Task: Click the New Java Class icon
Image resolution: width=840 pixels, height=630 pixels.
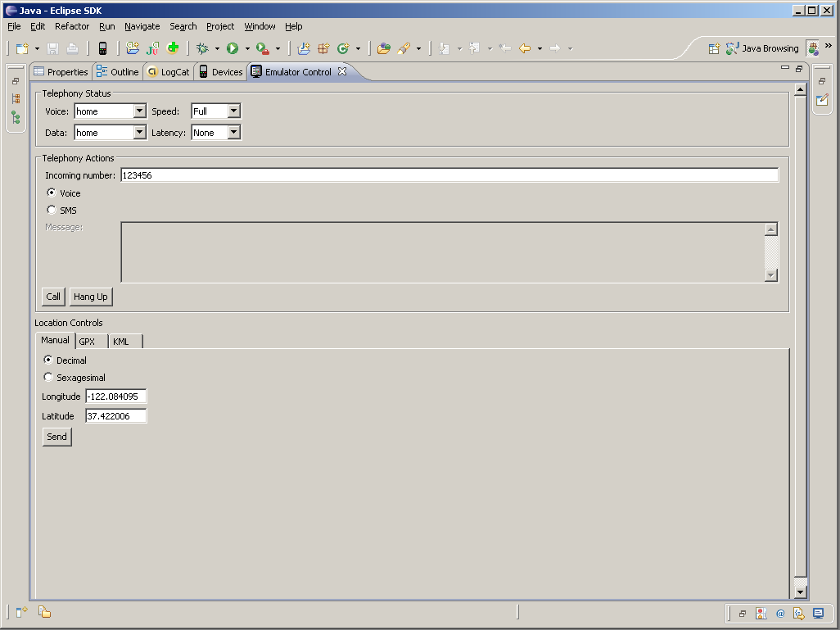Action: (343, 49)
